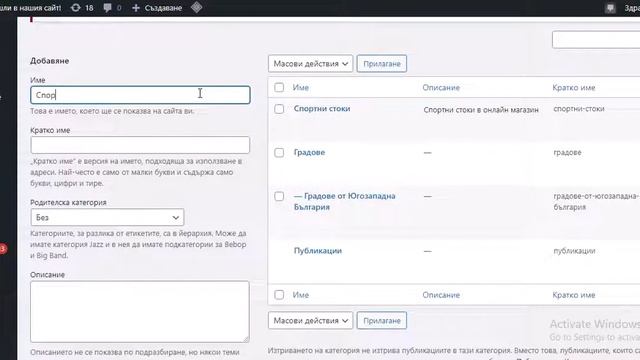Image resolution: width=640 pixels, height=360 pixels.
Task: Click the Описание description textarea
Action: 140,311
